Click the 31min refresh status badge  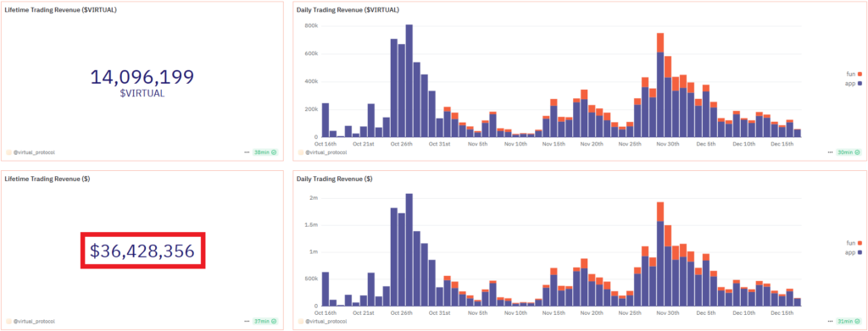pos(848,321)
